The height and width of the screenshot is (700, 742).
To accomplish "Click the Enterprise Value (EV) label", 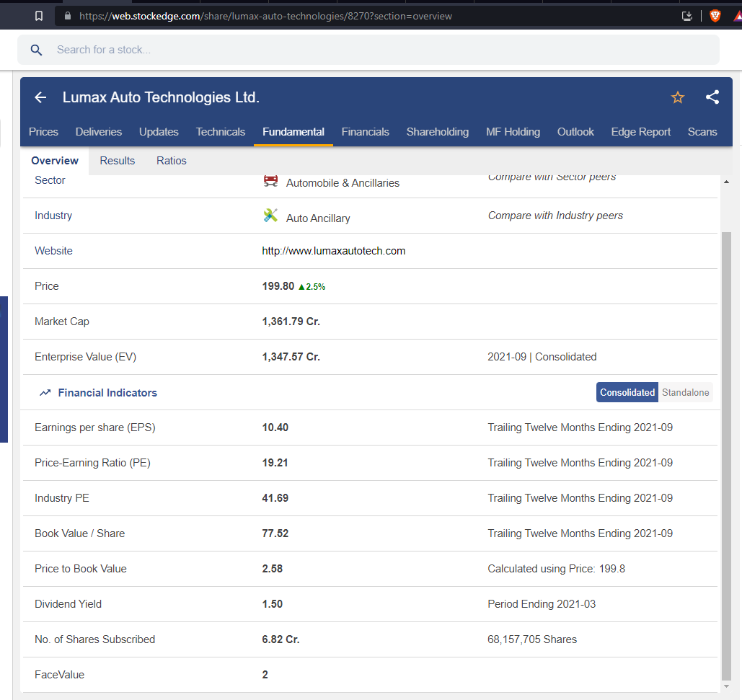I will coord(86,357).
